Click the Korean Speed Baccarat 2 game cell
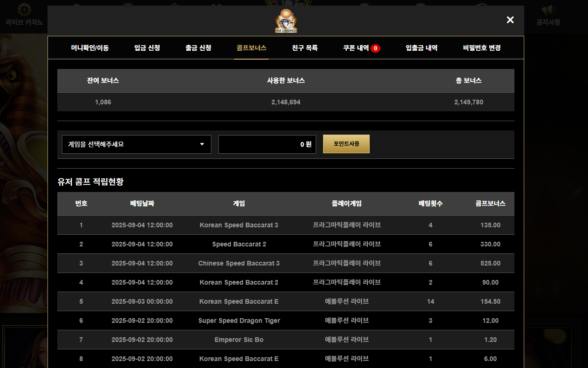Image resolution: width=588 pixels, height=368 pixels. click(239, 282)
